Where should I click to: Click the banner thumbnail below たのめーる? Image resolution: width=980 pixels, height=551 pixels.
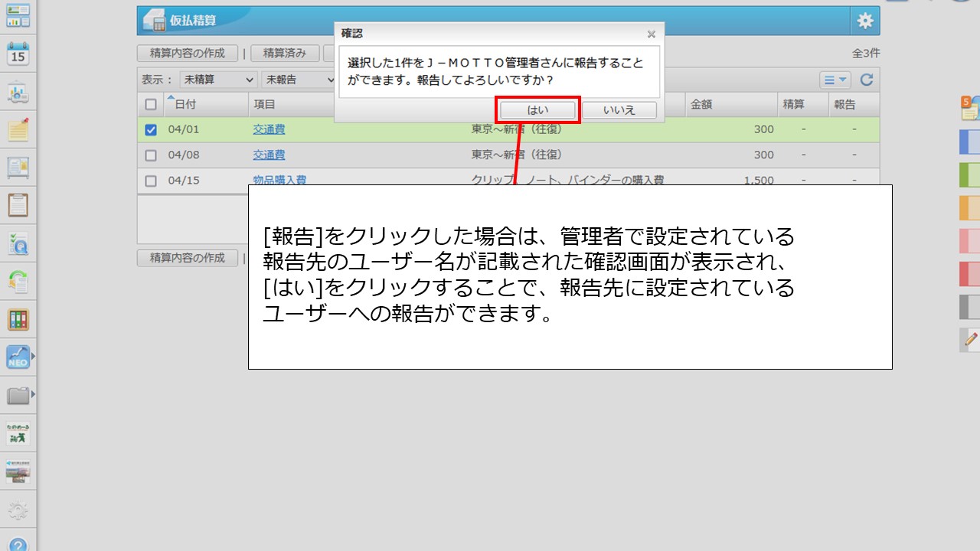coord(18,472)
